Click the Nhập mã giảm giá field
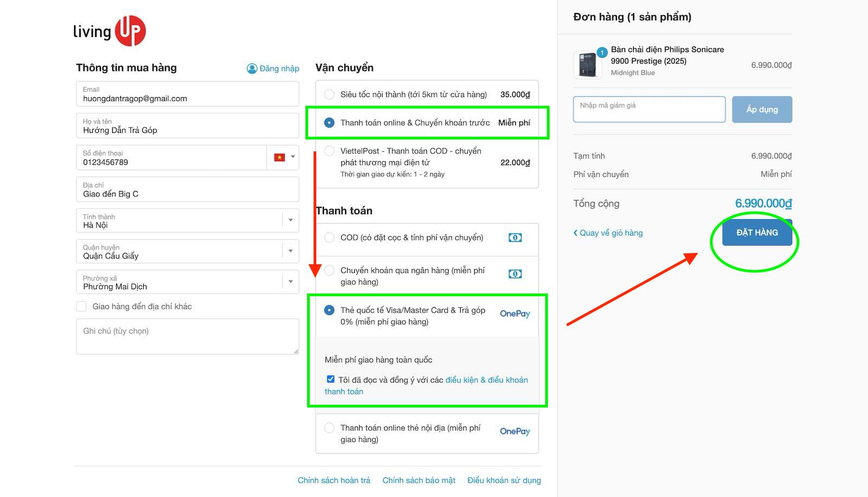The width and height of the screenshot is (868, 497). (x=649, y=110)
